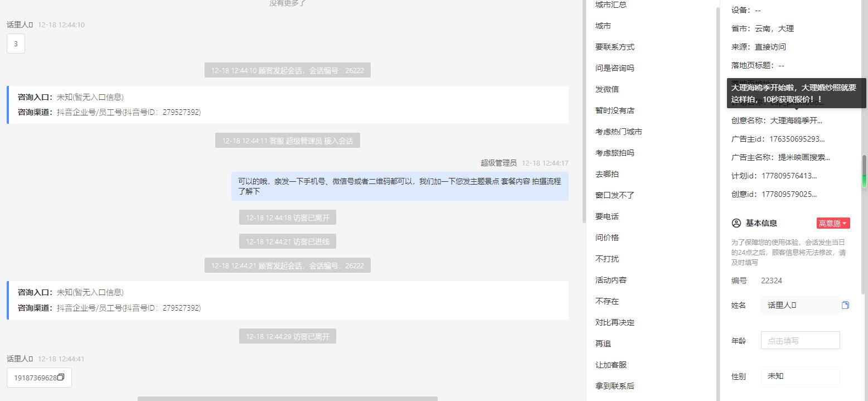The width and height of the screenshot is (868, 401).
Task: Select quick reply 问是咨询吗
Action: tap(614, 68)
